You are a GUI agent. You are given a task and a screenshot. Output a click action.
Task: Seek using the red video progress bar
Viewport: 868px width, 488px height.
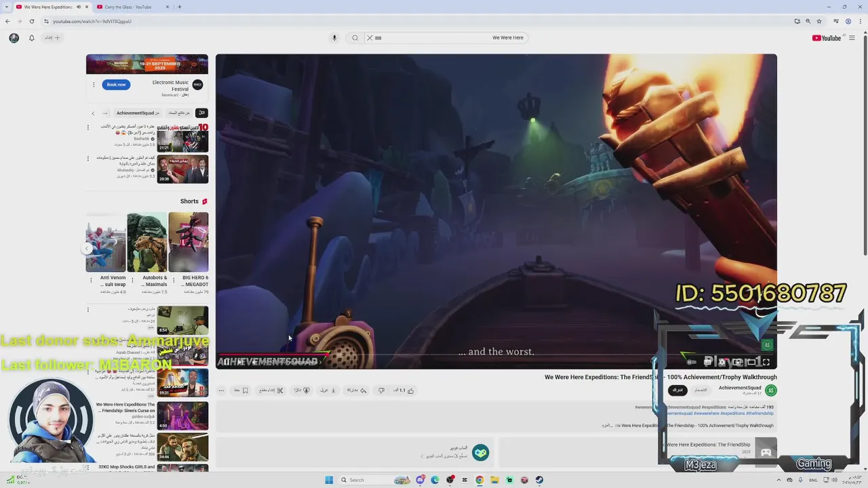point(496,354)
